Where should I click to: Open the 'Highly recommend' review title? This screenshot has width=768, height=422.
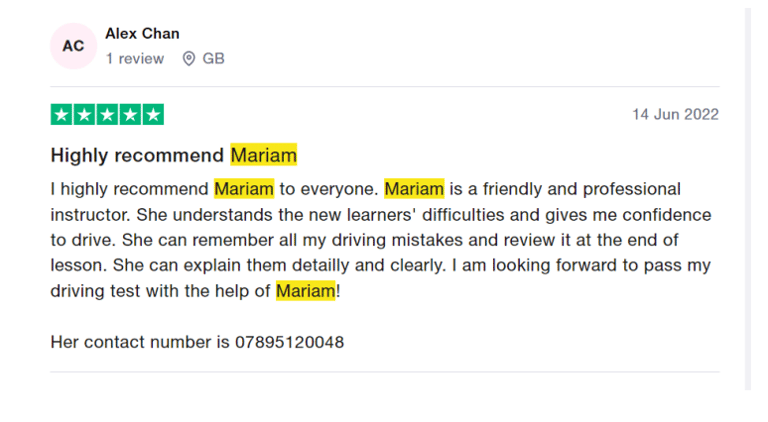click(x=137, y=155)
